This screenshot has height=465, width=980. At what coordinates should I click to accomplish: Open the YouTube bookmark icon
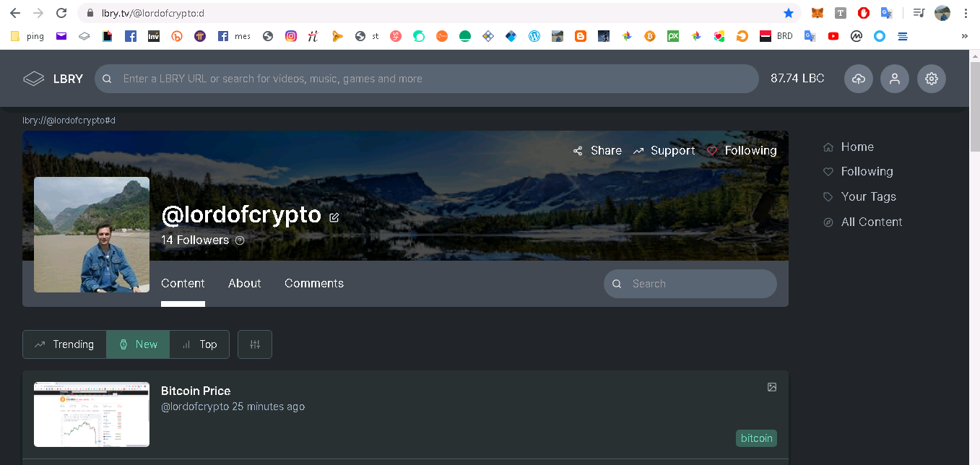[833, 36]
